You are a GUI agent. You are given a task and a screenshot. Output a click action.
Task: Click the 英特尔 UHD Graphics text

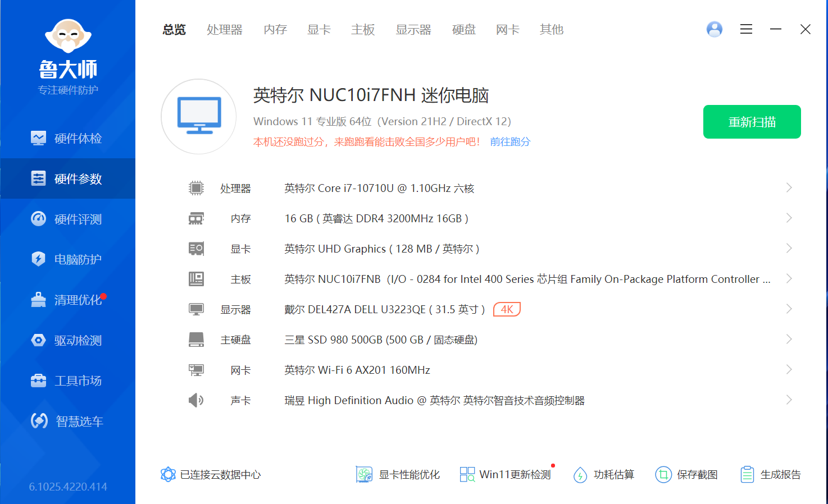pyautogui.click(x=382, y=249)
